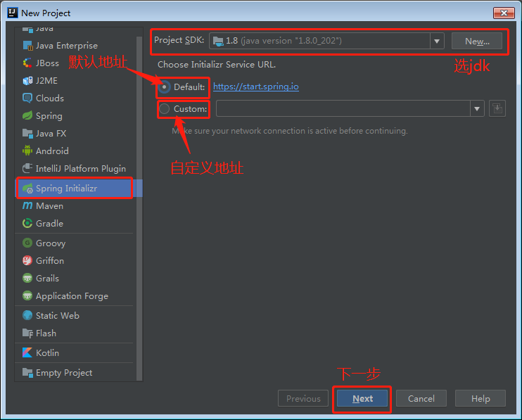
Task: Click the Static Web label
Action: tap(58, 315)
